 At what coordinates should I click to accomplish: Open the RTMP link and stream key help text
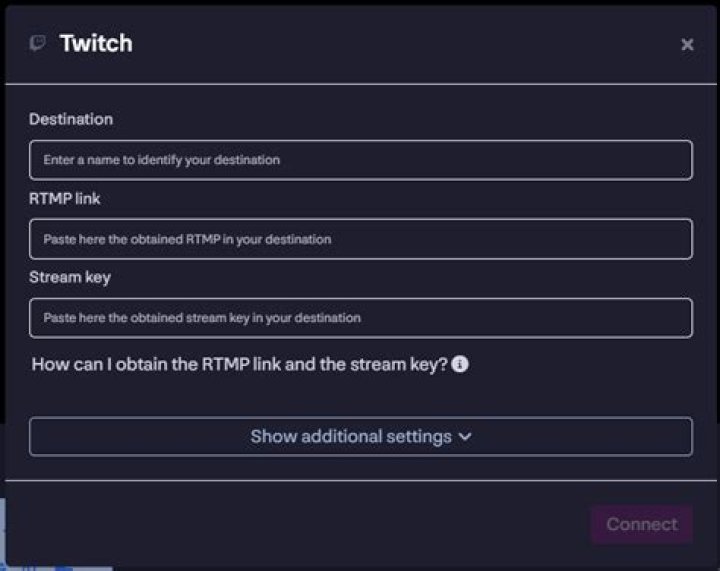coord(239,365)
